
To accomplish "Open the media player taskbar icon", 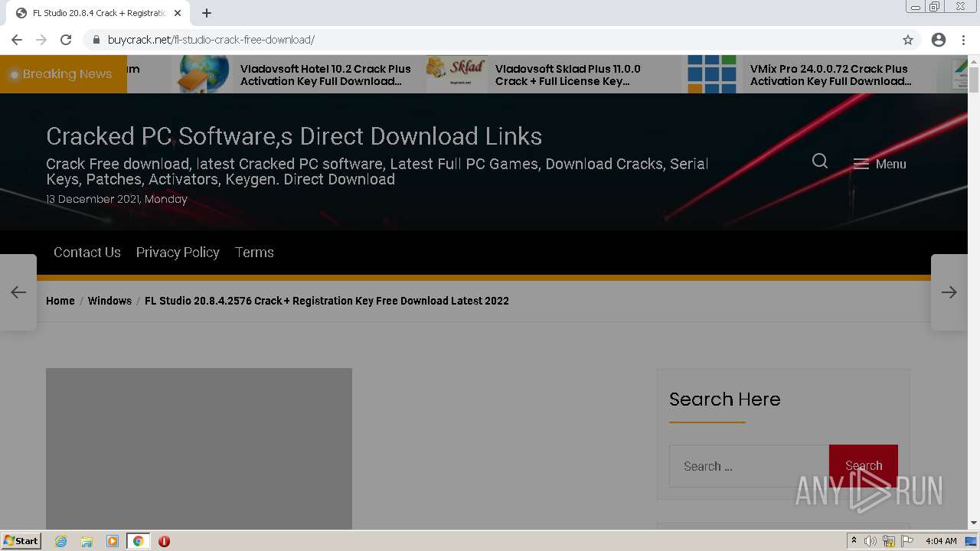I will click(x=113, y=541).
